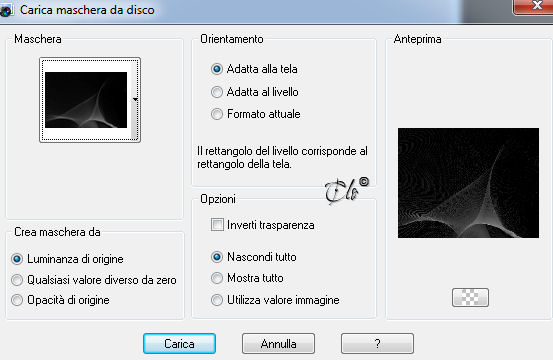Close the Carica maschera da disco dialog
The height and width of the screenshot is (360, 553).
(534, 6)
